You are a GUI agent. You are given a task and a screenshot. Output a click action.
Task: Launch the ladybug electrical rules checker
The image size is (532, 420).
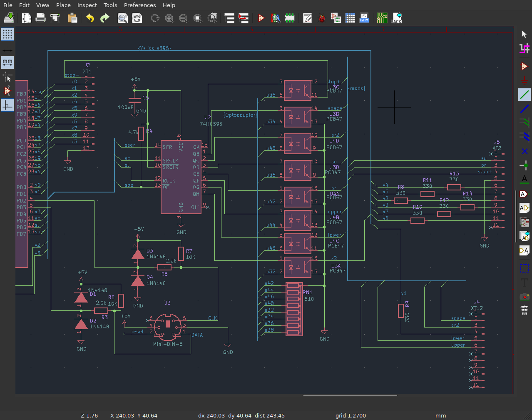(321, 18)
